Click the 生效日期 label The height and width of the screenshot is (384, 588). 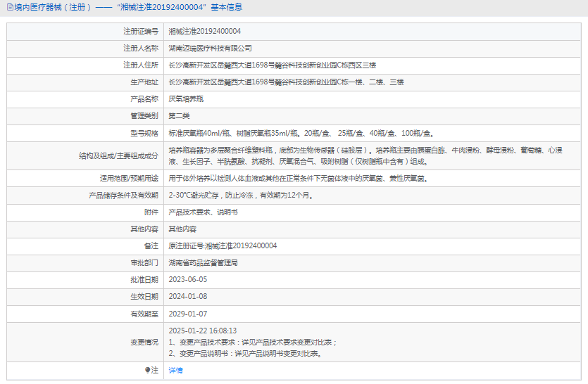(144, 296)
